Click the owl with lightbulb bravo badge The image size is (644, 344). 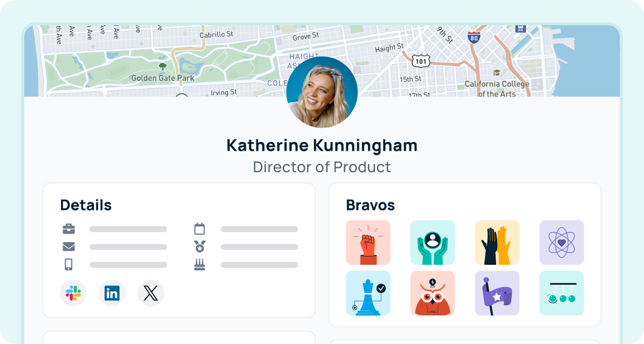[x=433, y=293]
